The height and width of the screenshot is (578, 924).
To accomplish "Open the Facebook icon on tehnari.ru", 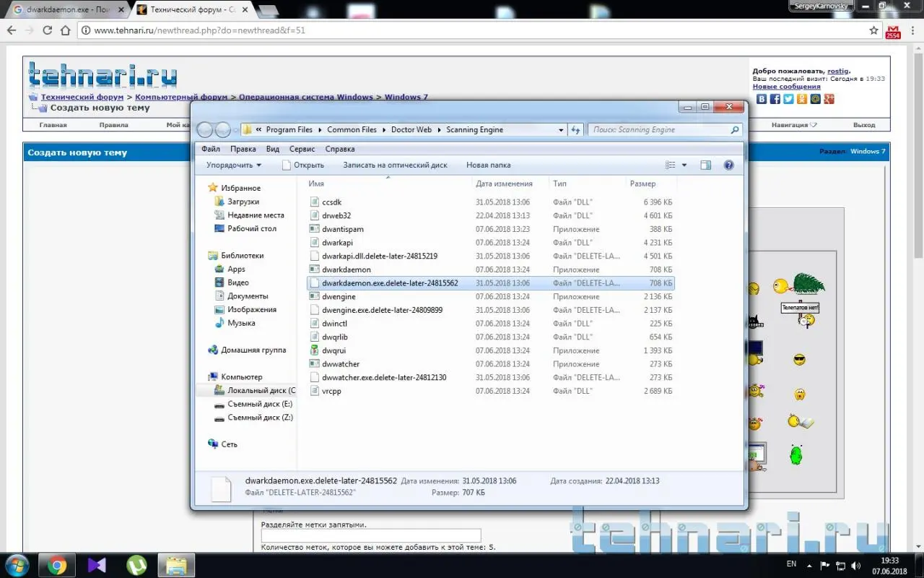I will (775, 99).
